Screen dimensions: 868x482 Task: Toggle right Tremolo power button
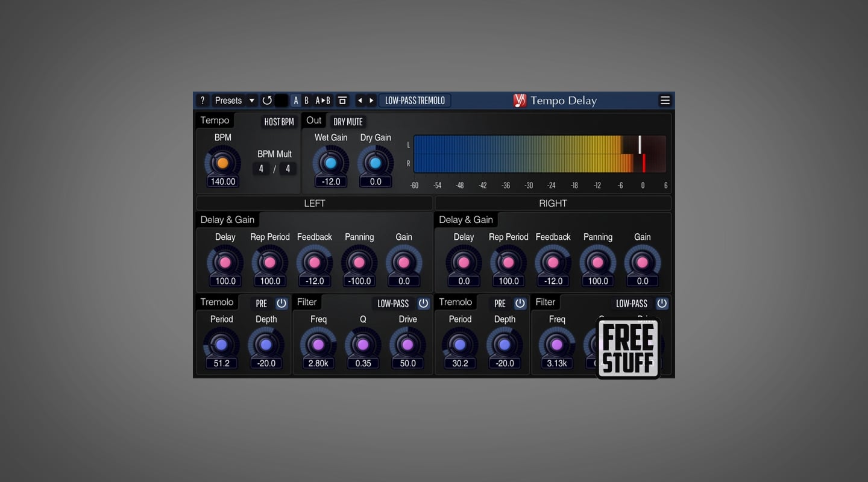click(520, 303)
